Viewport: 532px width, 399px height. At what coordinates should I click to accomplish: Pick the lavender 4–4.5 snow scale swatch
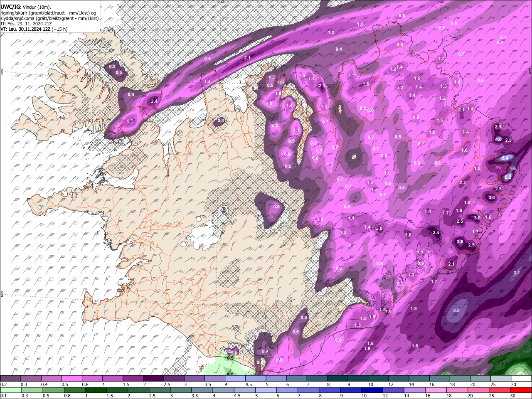[x=235, y=378]
